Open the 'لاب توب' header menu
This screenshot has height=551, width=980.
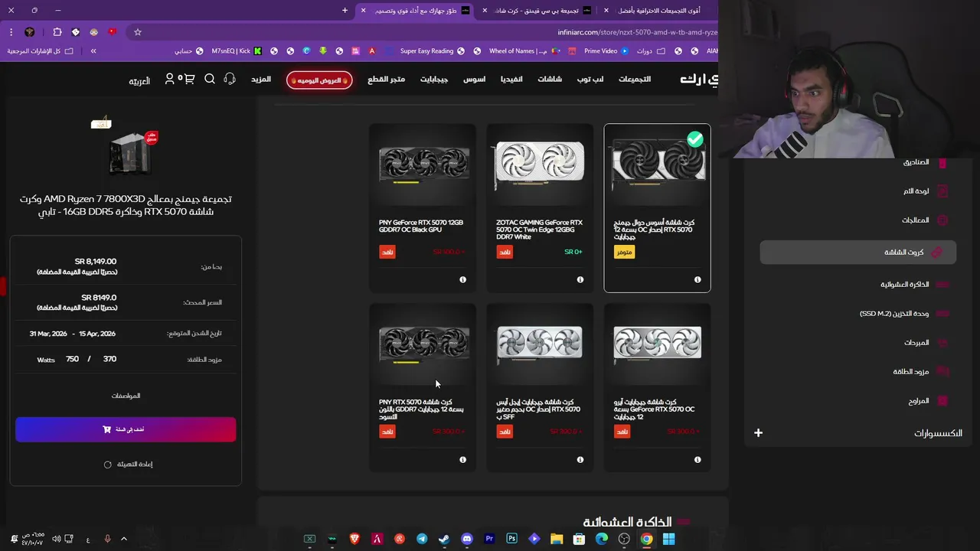point(590,79)
